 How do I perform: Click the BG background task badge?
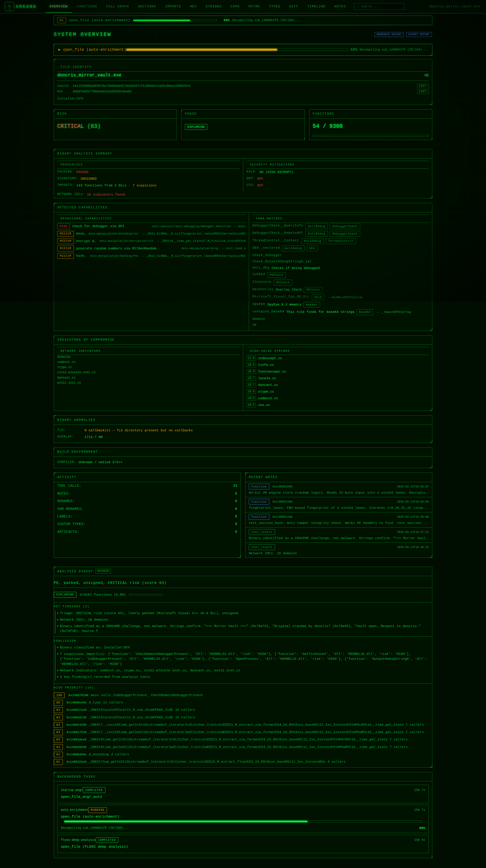pos(61,20)
